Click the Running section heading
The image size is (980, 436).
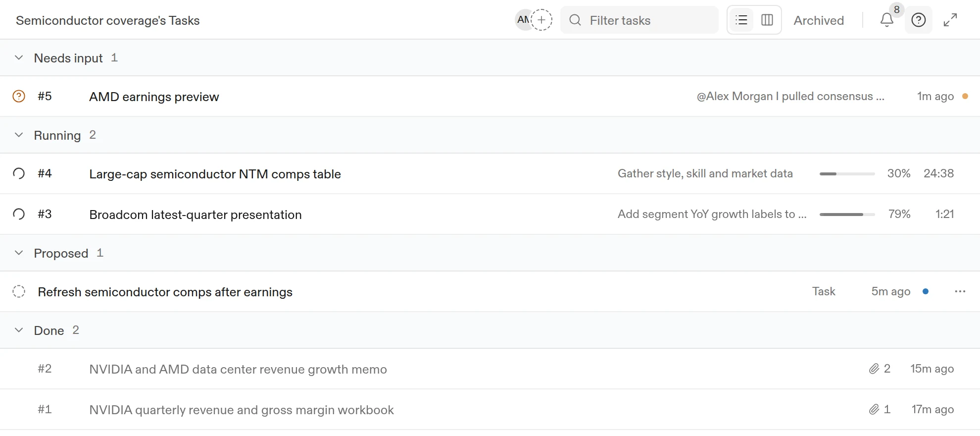click(x=57, y=135)
